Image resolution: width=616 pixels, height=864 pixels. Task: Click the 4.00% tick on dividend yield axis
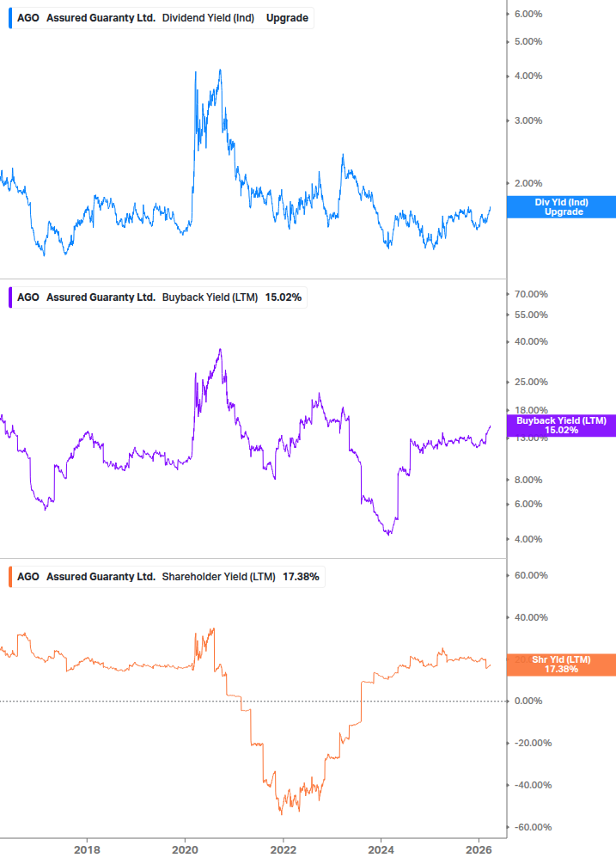click(528, 76)
